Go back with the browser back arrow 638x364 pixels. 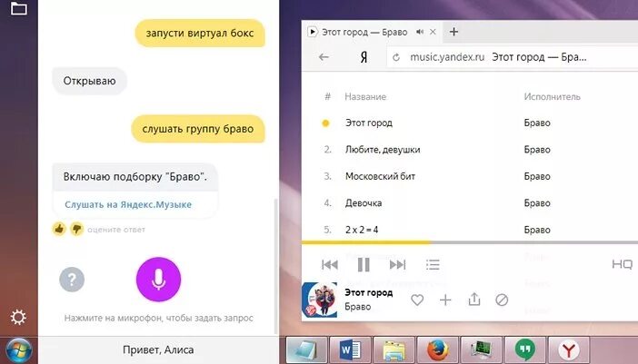click(324, 57)
